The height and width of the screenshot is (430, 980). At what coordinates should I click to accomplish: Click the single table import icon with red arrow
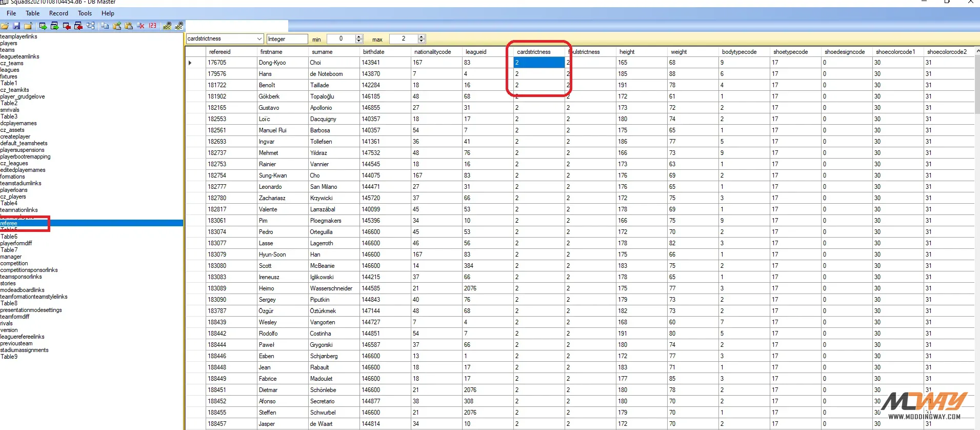point(67,26)
